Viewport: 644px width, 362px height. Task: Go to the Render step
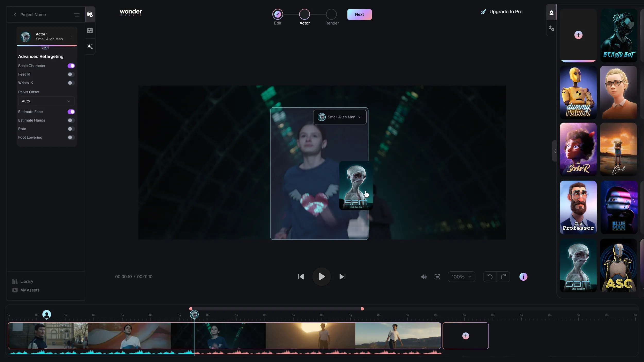[332, 14]
